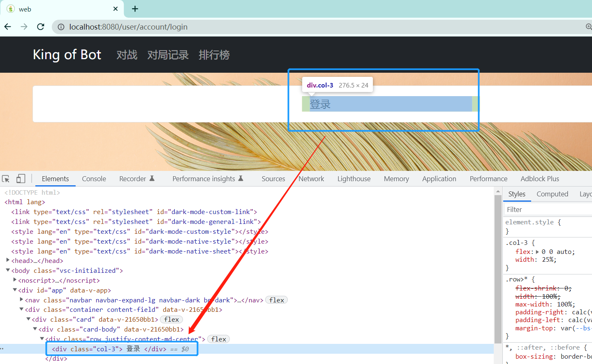The height and width of the screenshot is (364, 592).
Task: Expand the head element node
Action: click(8, 260)
